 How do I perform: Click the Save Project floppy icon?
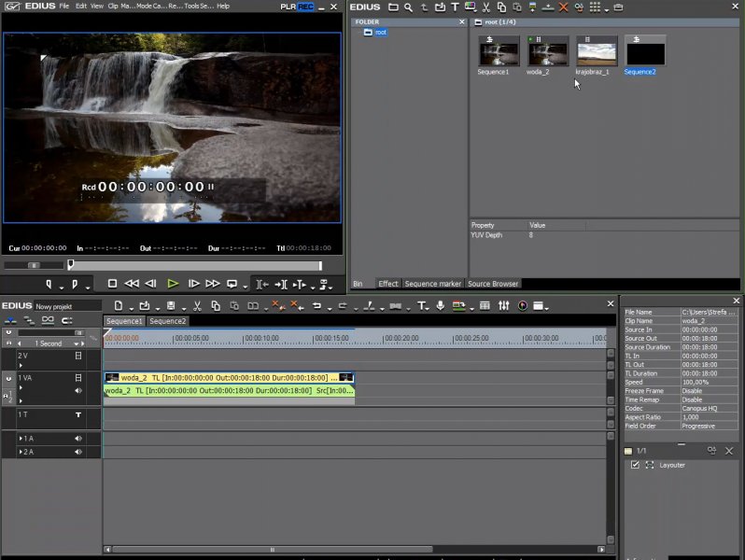pos(169,306)
